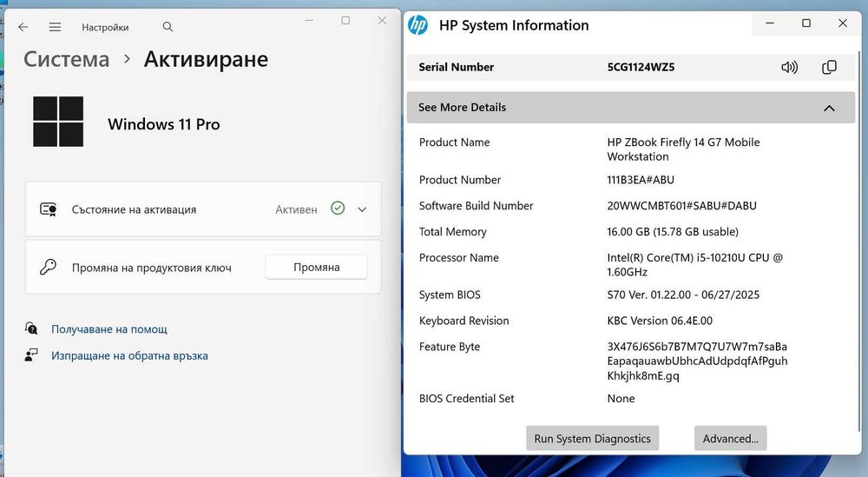Maximize the Settings window
The width and height of the screenshot is (868, 477).
[x=345, y=21]
